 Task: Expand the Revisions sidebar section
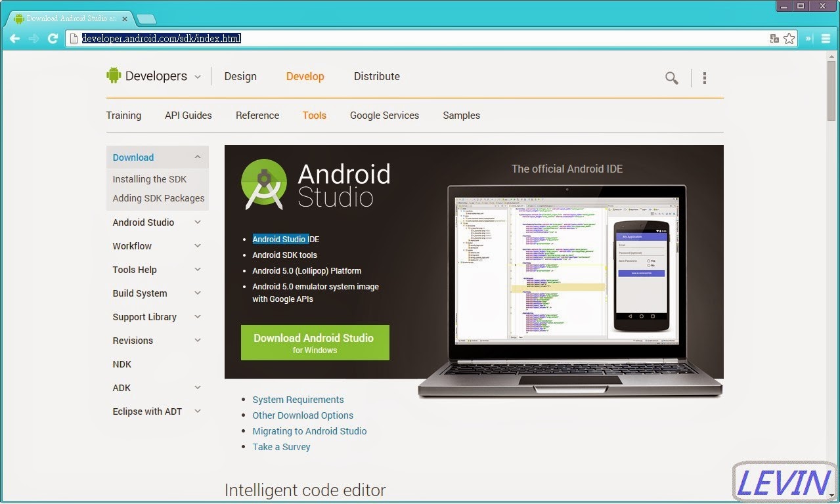pos(198,341)
